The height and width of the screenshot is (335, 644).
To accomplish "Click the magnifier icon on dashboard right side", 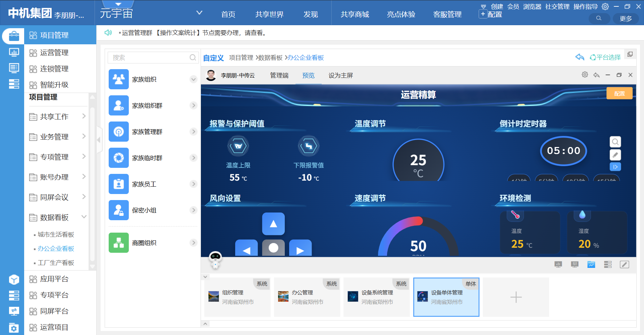I will tap(615, 142).
